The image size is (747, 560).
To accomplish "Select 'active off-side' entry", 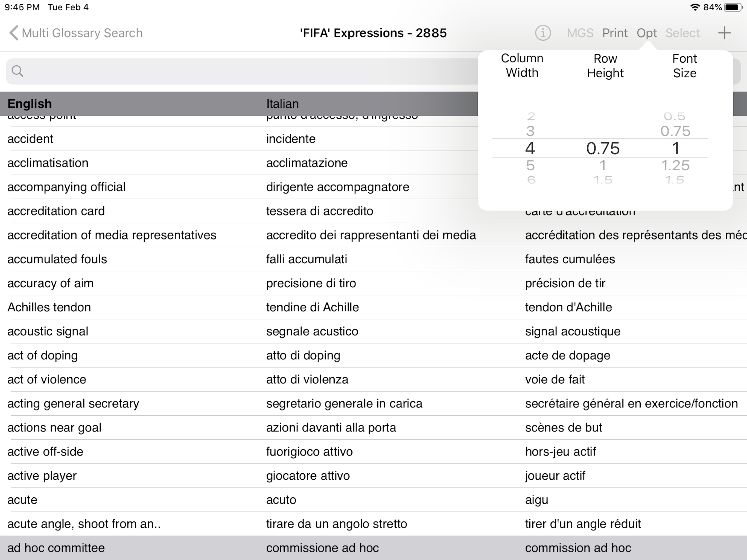I will (x=45, y=451).
